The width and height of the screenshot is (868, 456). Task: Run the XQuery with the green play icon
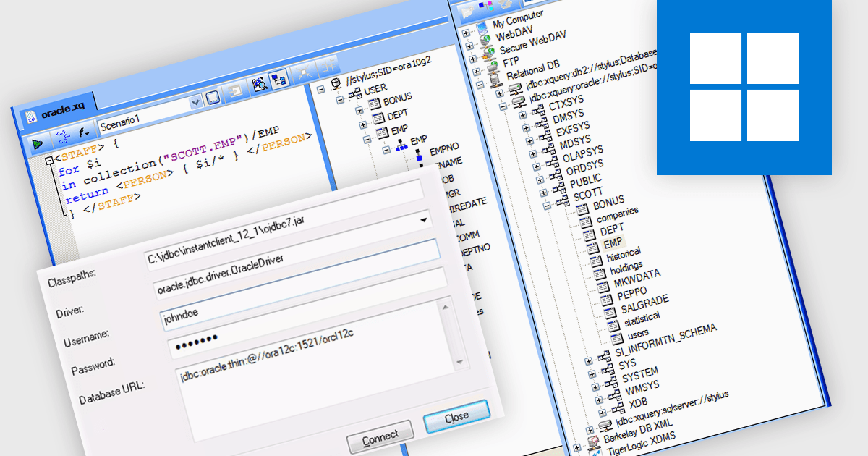click(38, 144)
